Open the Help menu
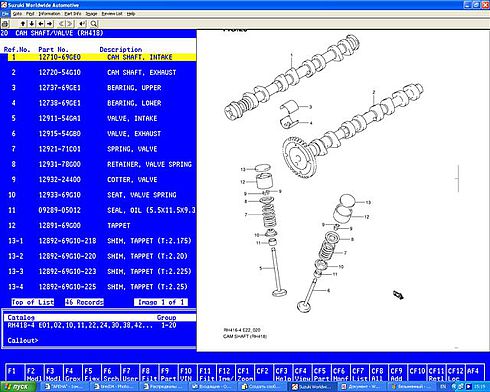490x392 pixels. click(x=131, y=14)
